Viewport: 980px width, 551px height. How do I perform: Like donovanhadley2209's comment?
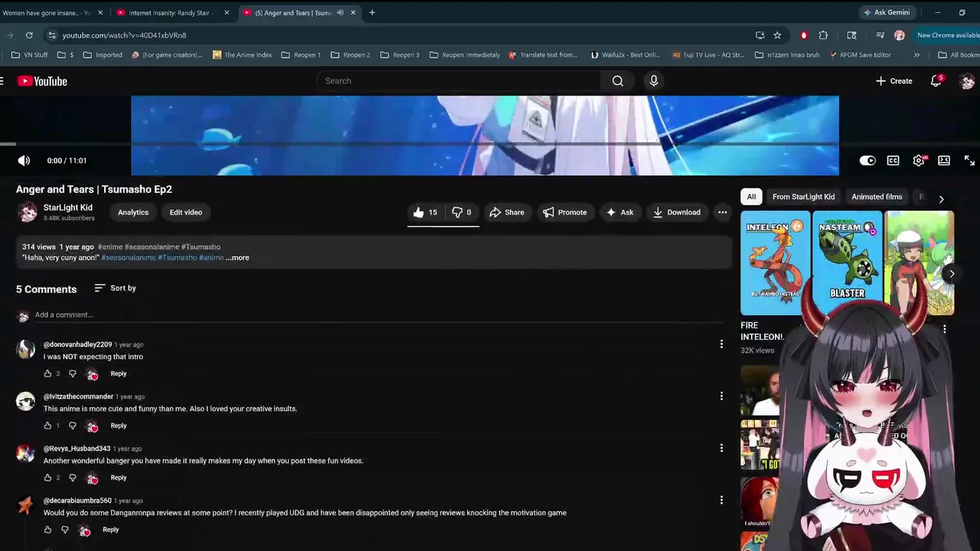pos(47,374)
